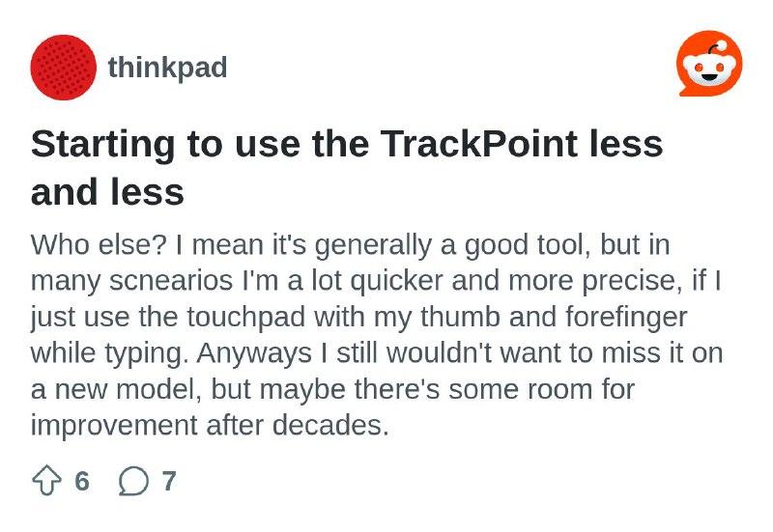
Task: Click the word 'generally' in first body line
Action: click(373, 246)
